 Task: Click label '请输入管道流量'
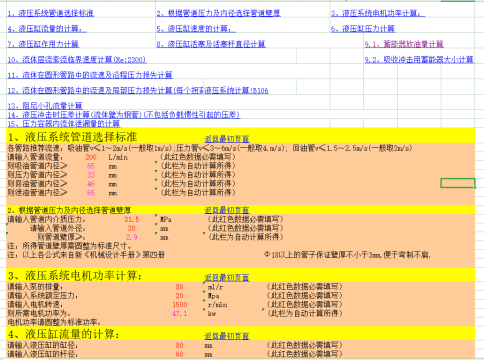point(35,157)
